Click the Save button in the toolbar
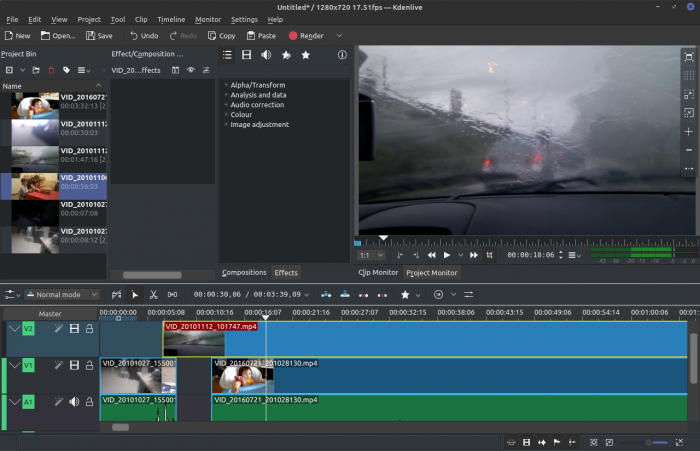This screenshot has height=451, width=700. coord(98,36)
